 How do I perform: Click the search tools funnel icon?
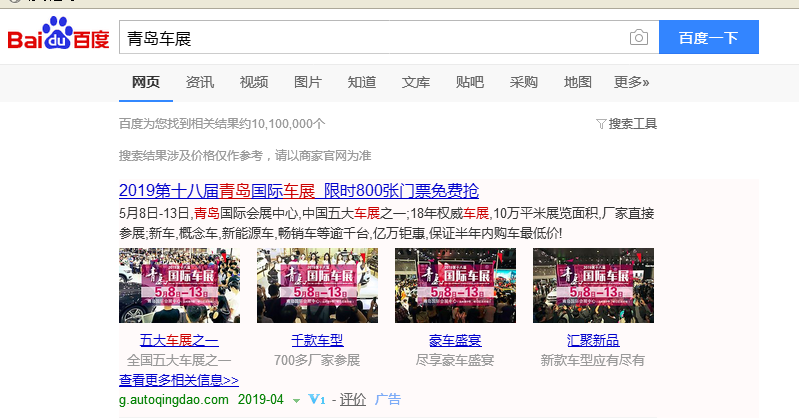tap(601, 124)
